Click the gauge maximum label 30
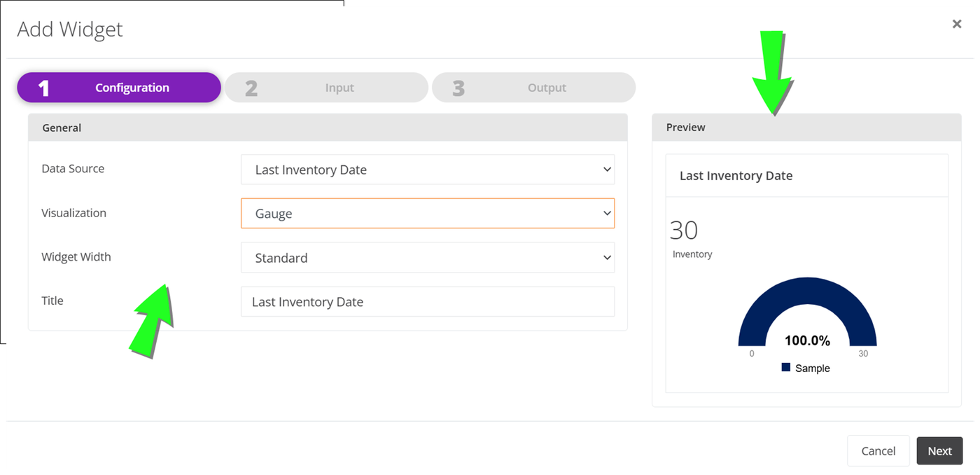 coord(863,354)
